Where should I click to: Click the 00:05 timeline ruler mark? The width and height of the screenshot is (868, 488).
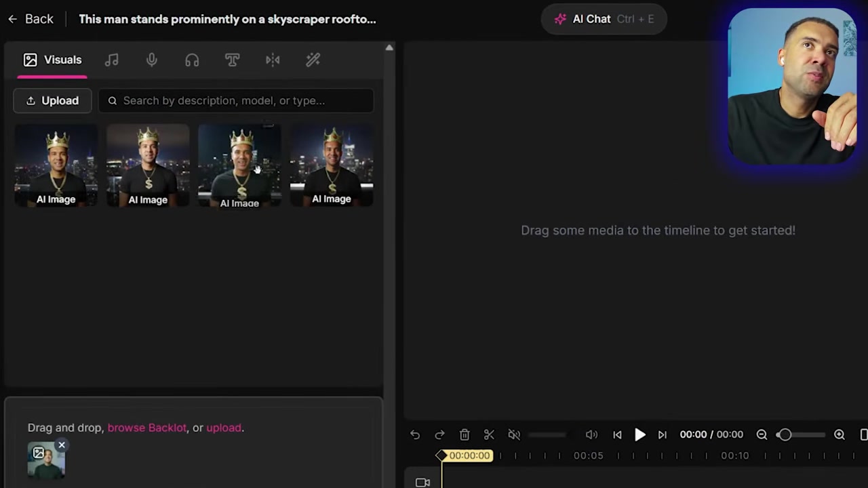pos(588,455)
